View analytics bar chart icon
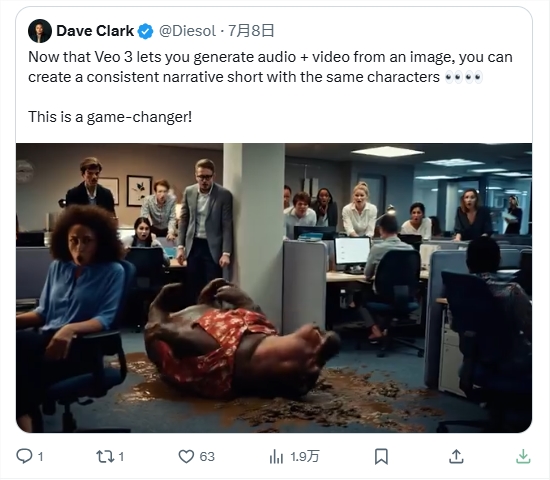 point(276,456)
